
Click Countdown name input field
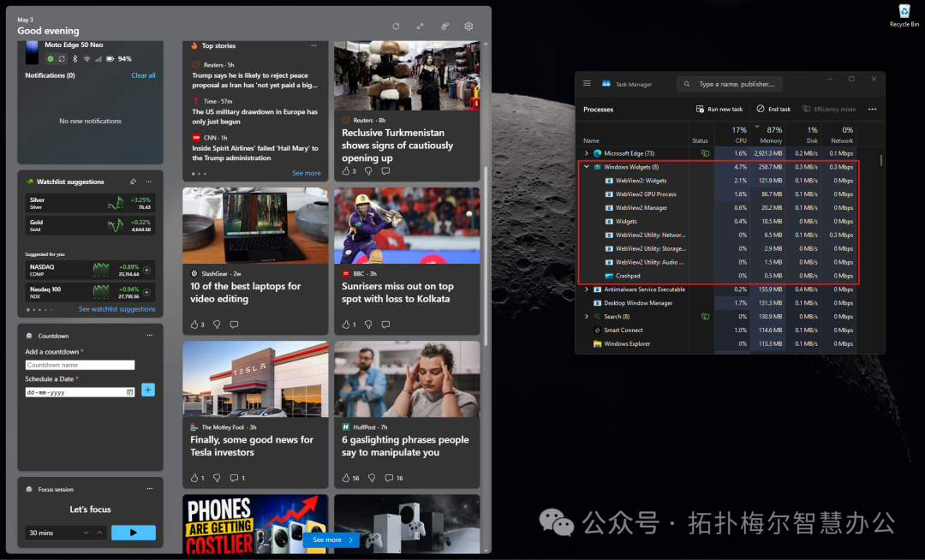[81, 365]
